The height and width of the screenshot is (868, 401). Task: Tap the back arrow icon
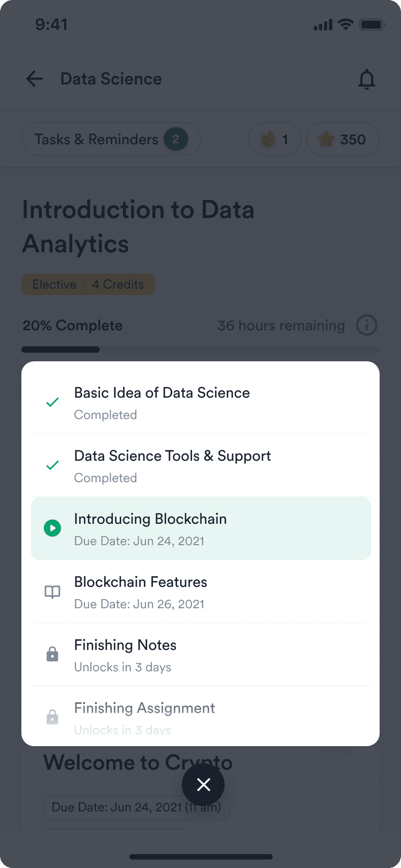click(x=35, y=79)
